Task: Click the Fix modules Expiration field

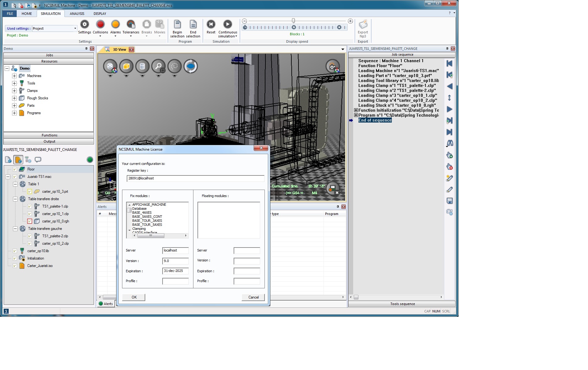Action: click(175, 271)
